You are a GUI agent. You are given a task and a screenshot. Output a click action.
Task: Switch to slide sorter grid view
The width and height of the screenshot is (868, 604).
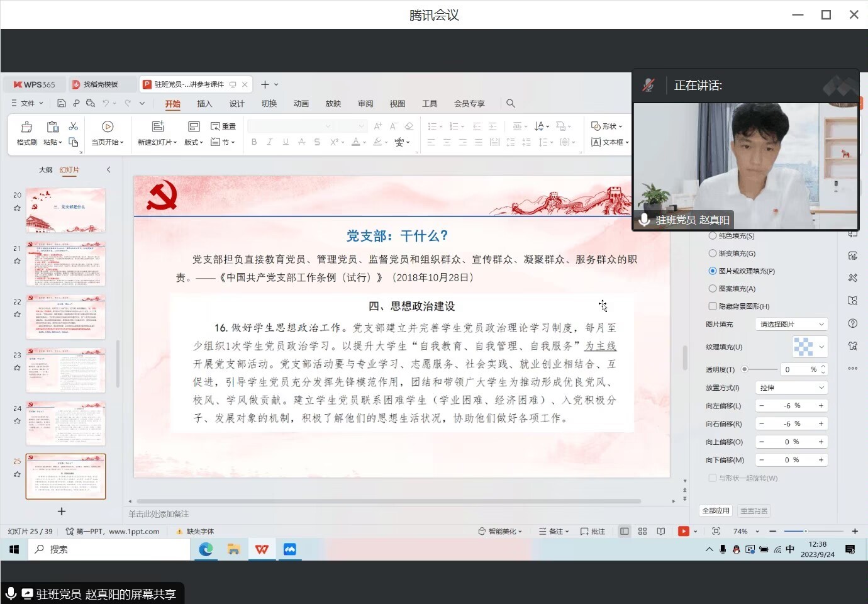pos(642,532)
